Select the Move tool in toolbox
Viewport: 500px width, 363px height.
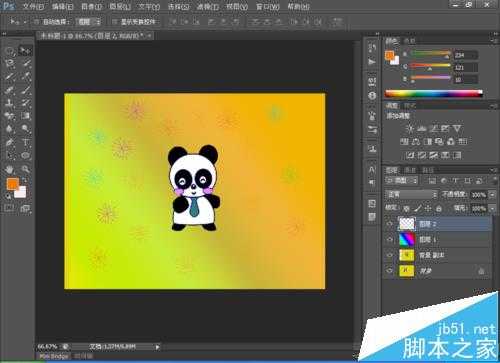coord(25,51)
